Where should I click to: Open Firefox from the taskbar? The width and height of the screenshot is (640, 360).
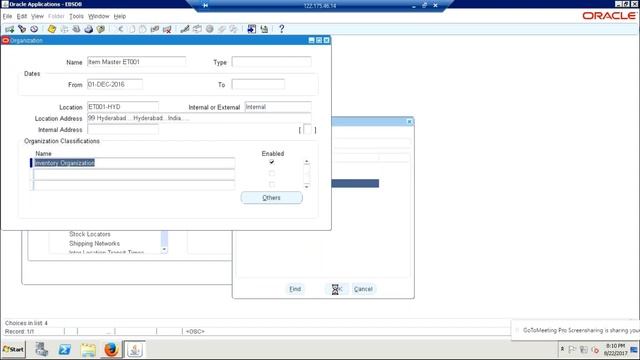tap(111, 349)
